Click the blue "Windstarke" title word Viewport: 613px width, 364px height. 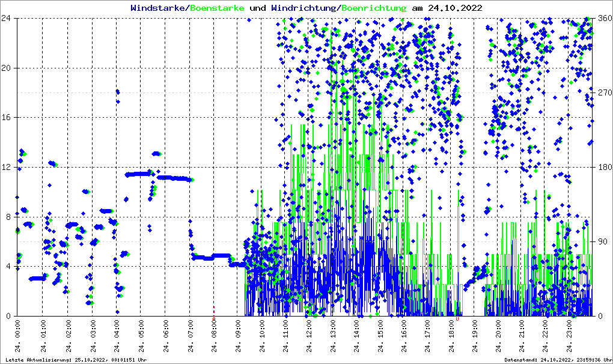pos(159,8)
